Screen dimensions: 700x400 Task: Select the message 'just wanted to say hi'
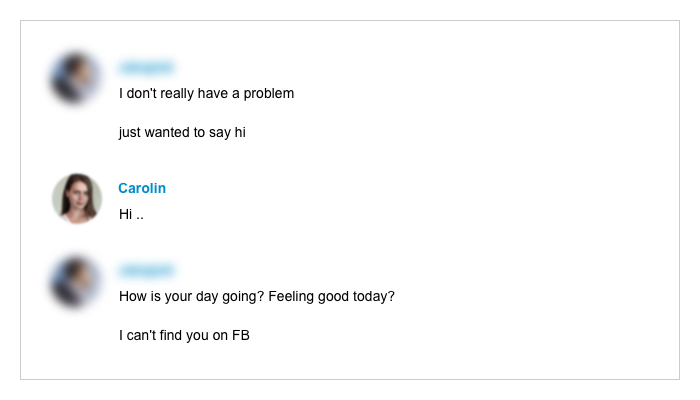point(182,133)
